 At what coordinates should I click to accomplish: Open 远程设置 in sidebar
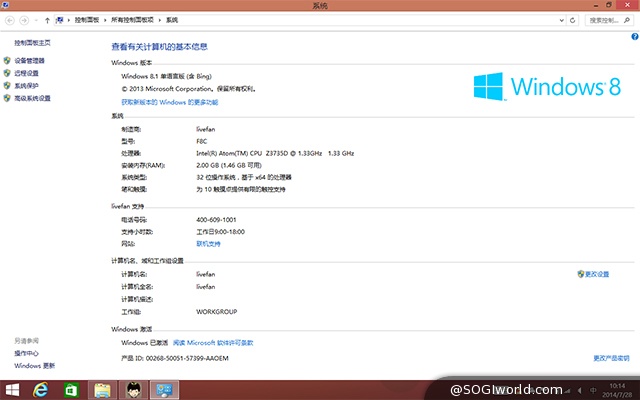[x=27, y=73]
